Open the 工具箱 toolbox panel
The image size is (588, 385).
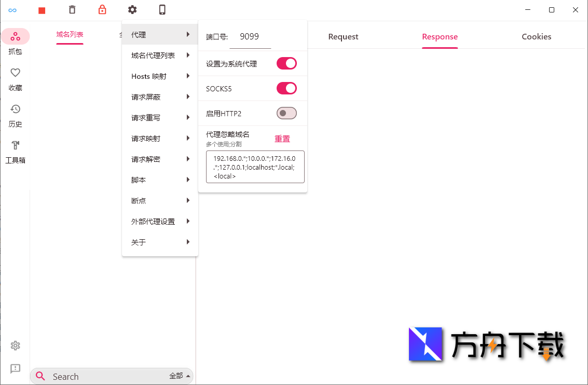[x=15, y=152]
